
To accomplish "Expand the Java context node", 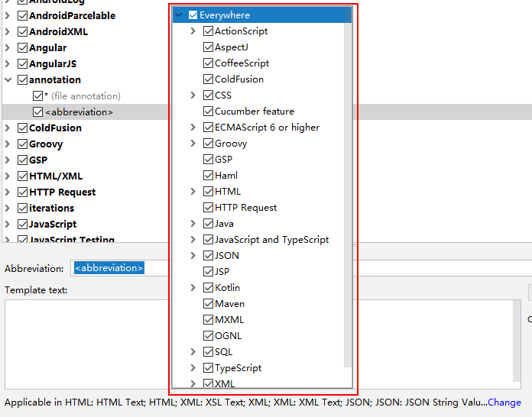I will (x=193, y=224).
